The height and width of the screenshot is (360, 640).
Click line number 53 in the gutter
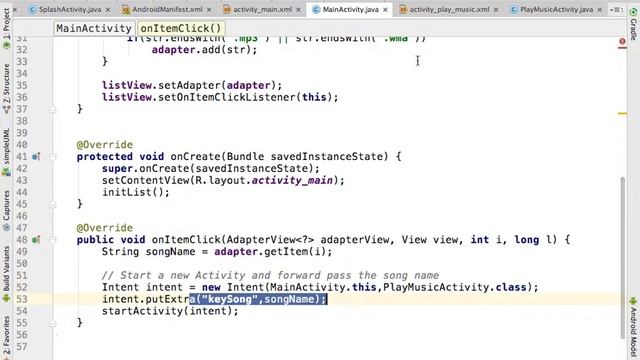[x=22, y=299]
